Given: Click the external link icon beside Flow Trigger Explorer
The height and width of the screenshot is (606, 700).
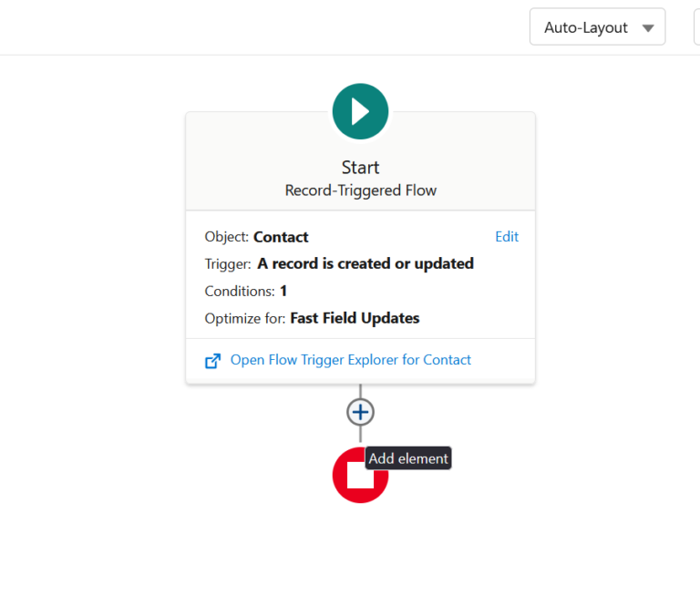Looking at the screenshot, I should click(212, 361).
